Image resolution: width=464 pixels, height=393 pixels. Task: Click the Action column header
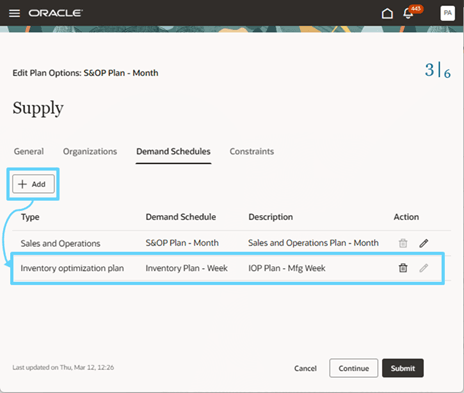click(x=406, y=217)
